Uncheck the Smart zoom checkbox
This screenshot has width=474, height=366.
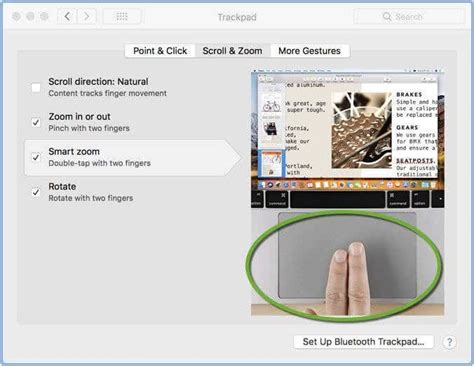(36, 157)
